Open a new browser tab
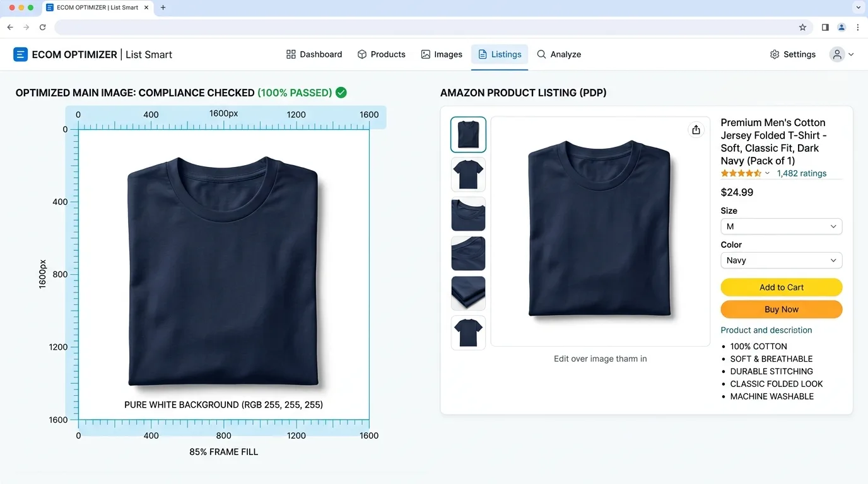Viewport: 868px width, 484px height. coord(163,8)
